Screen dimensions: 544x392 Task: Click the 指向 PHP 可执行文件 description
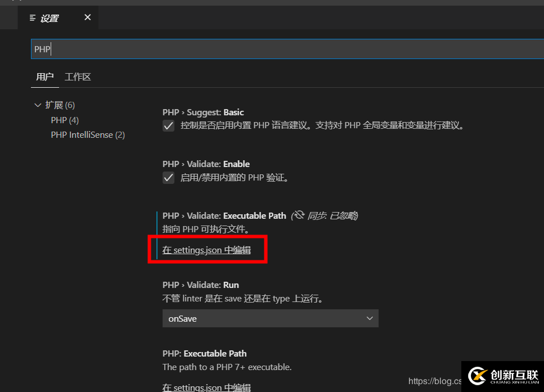click(206, 229)
